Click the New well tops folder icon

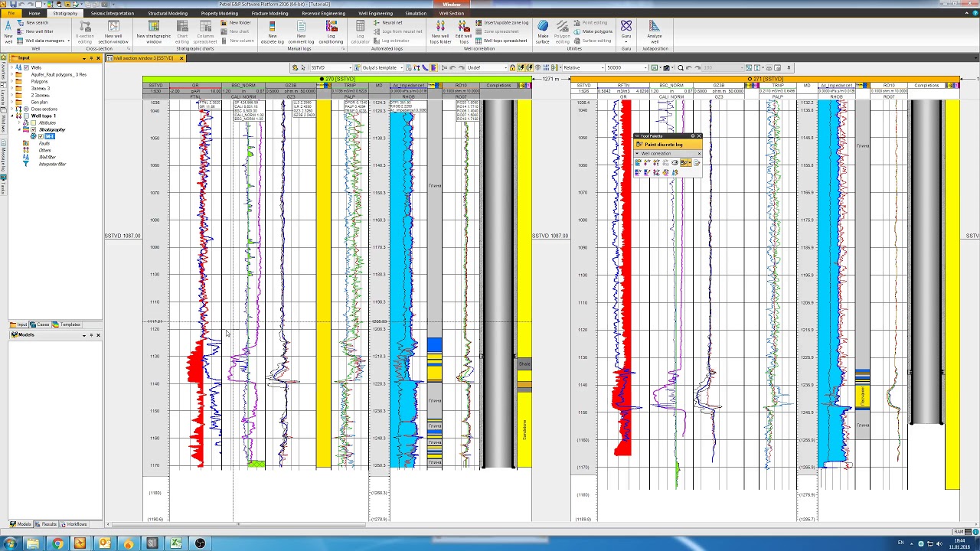pos(440,31)
